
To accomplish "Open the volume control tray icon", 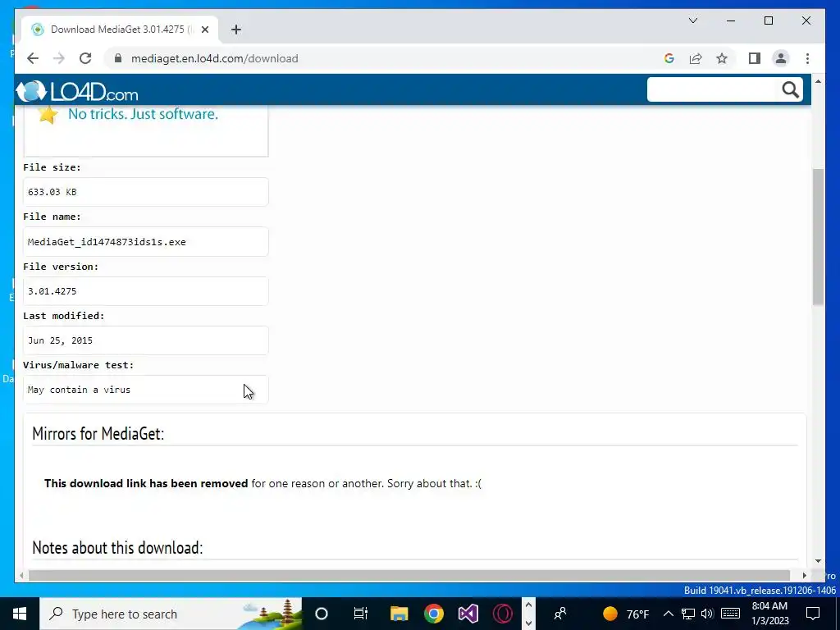I will pyautogui.click(x=707, y=614).
